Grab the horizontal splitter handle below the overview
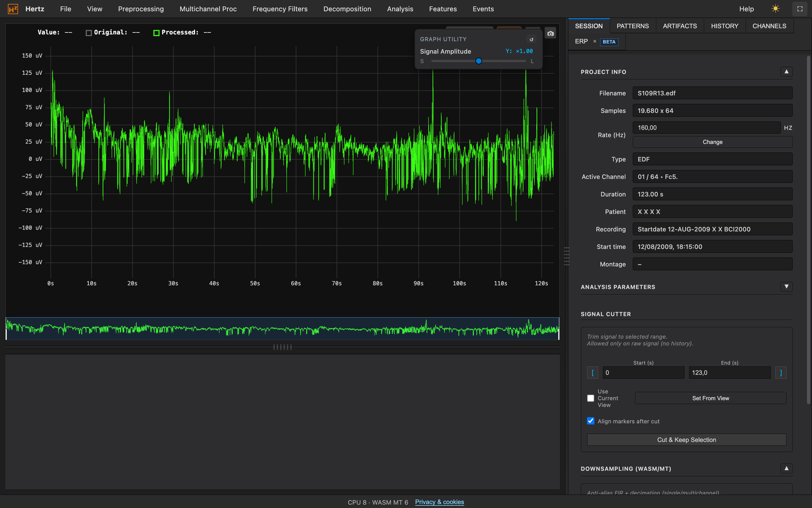This screenshot has width=812, height=508. 282,347
